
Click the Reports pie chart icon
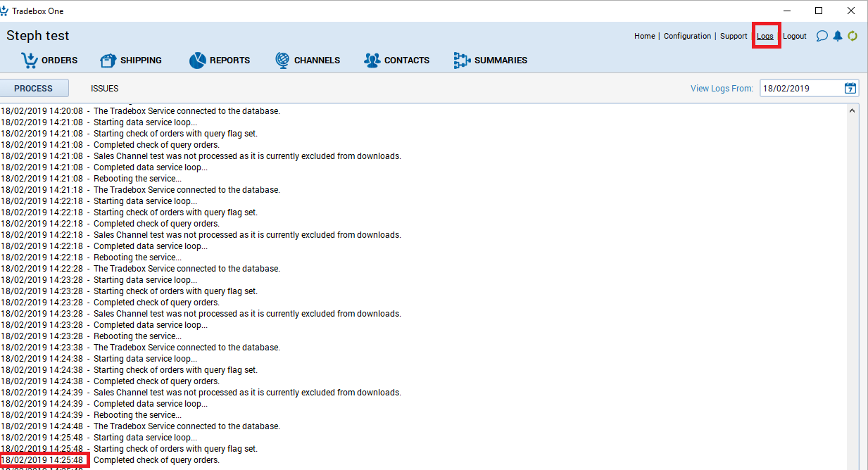(197, 61)
